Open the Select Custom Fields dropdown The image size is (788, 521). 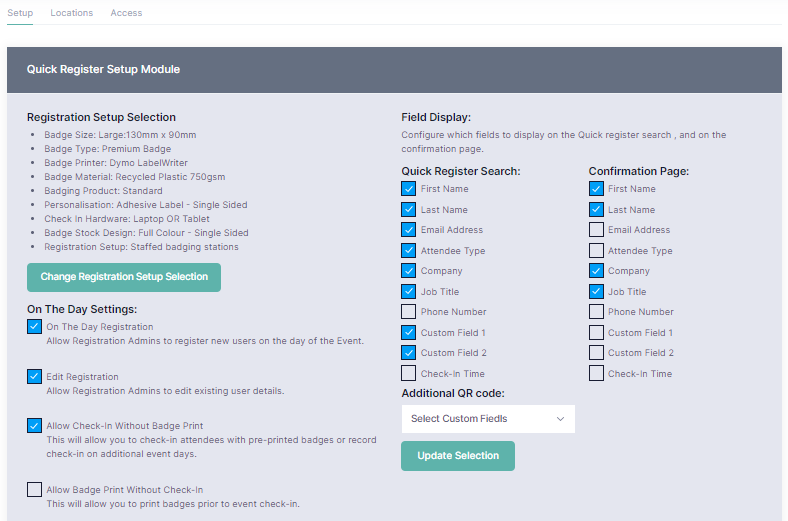click(x=488, y=419)
